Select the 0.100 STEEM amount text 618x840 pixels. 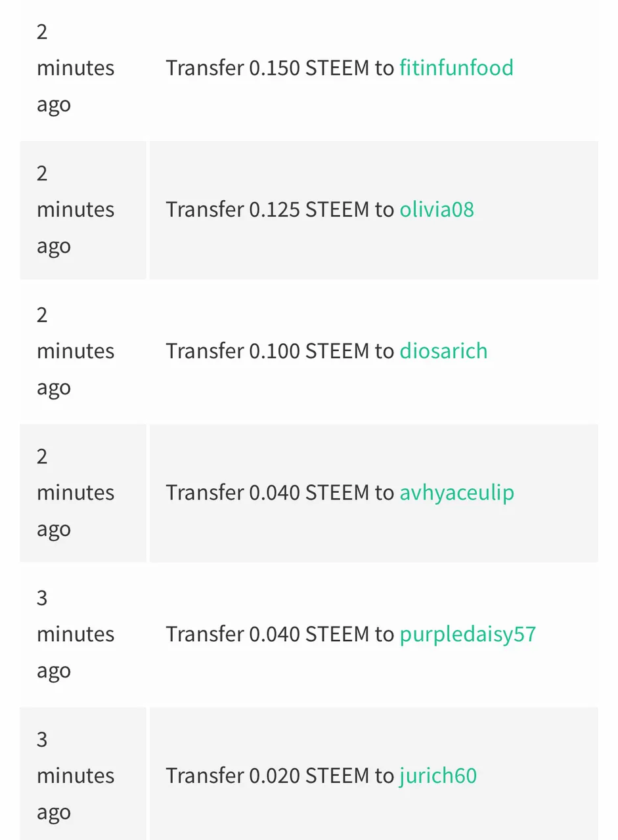309,351
